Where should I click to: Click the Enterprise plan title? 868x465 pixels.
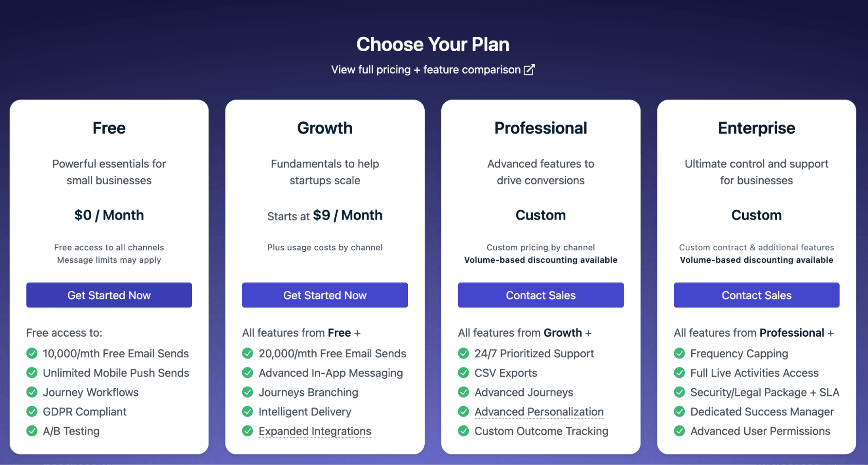(756, 128)
